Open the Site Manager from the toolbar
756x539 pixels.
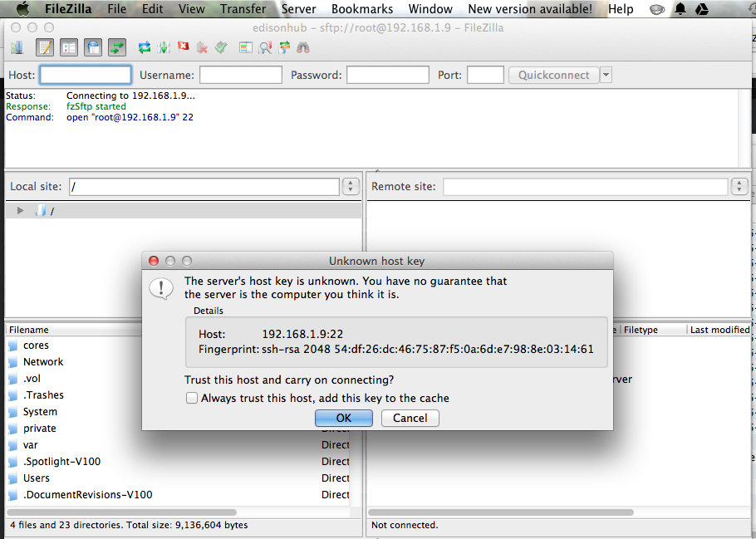[x=17, y=47]
